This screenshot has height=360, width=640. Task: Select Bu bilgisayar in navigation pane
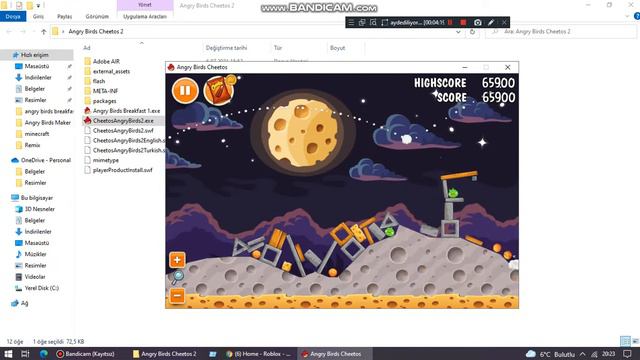pyautogui.click(x=37, y=198)
